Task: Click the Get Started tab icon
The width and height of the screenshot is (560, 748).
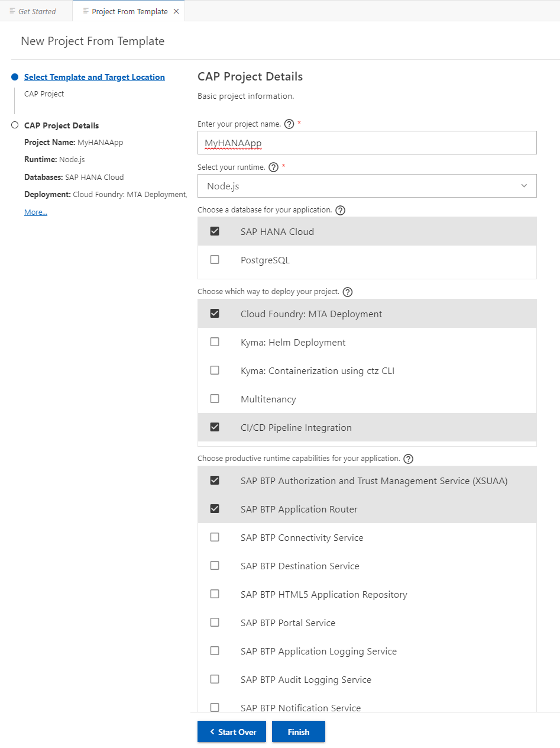Action: tap(12, 11)
